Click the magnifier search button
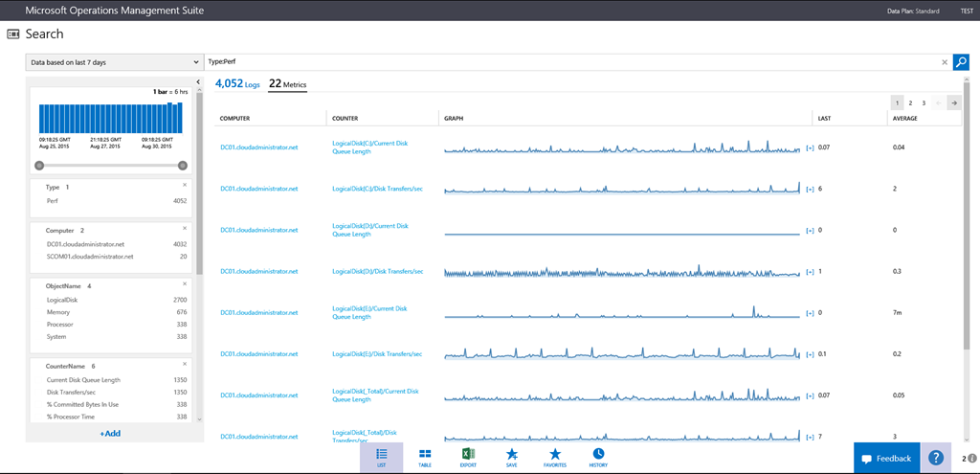The width and height of the screenshot is (980, 474). click(961, 62)
